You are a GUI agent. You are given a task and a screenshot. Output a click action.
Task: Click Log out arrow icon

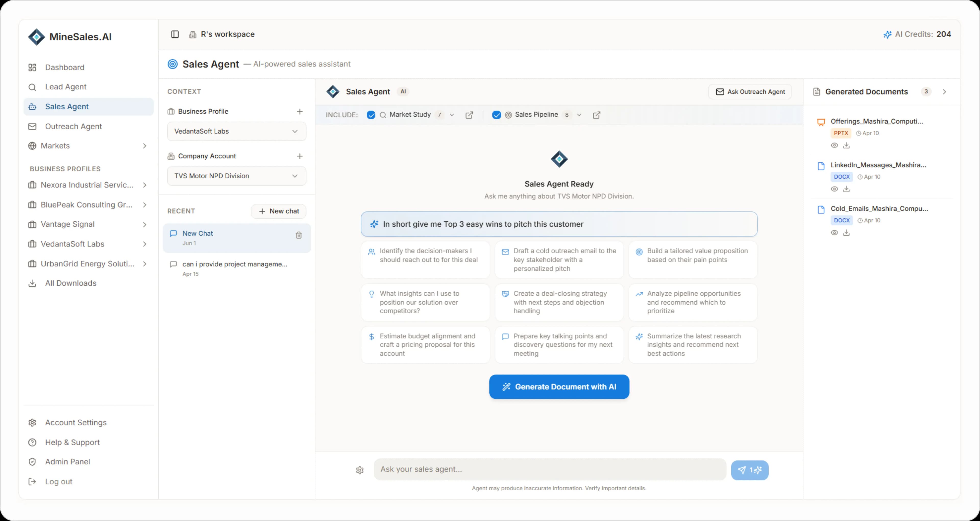tap(32, 482)
